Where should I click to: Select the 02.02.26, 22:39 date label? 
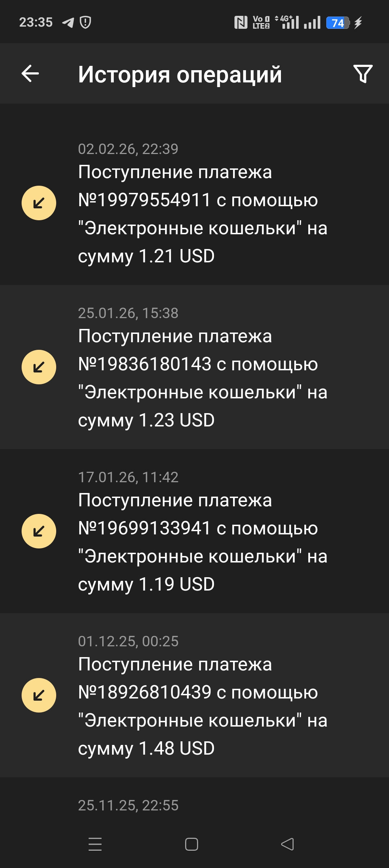coord(128,149)
